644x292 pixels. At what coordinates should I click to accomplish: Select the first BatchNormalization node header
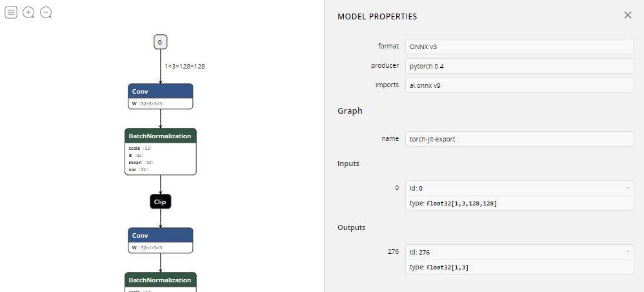[160, 136]
